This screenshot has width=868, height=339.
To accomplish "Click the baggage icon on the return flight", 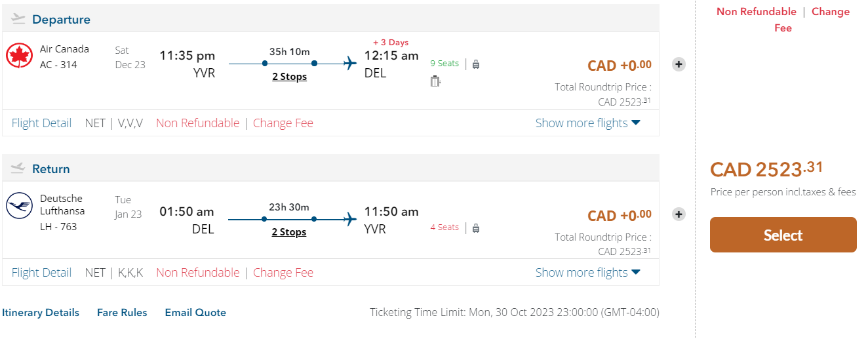I will [476, 228].
